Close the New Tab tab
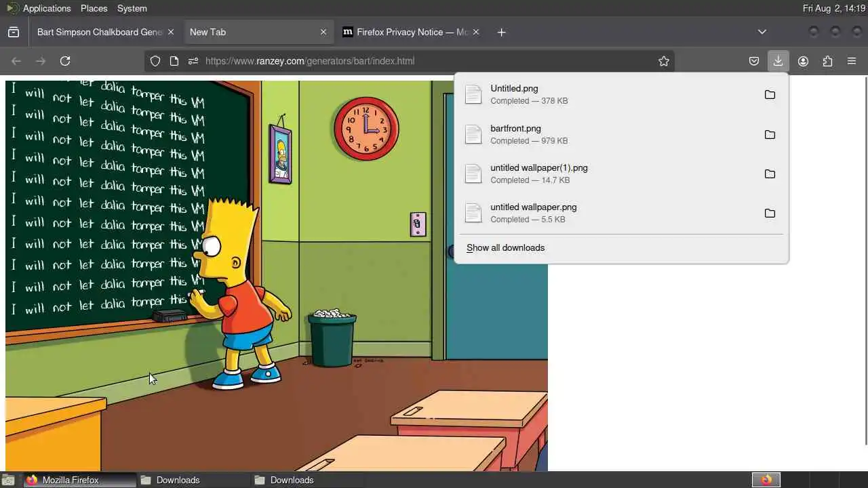Image resolution: width=868 pixels, height=488 pixels. point(323,32)
